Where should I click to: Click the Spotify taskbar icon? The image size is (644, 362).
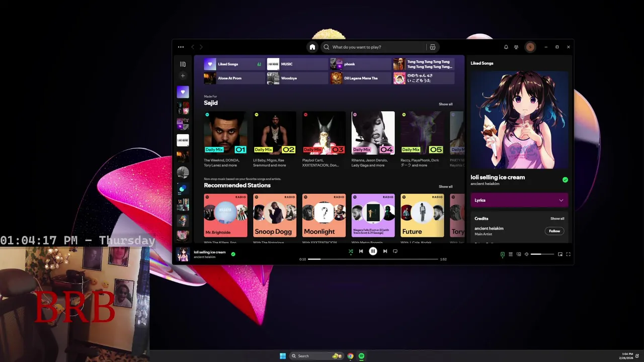coord(361,356)
